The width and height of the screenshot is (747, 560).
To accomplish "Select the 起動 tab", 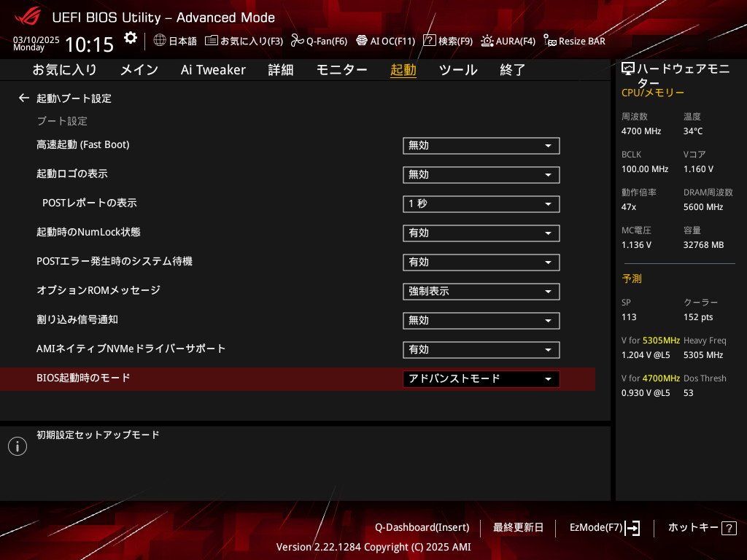I will pyautogui.click(x=403, y=69).
